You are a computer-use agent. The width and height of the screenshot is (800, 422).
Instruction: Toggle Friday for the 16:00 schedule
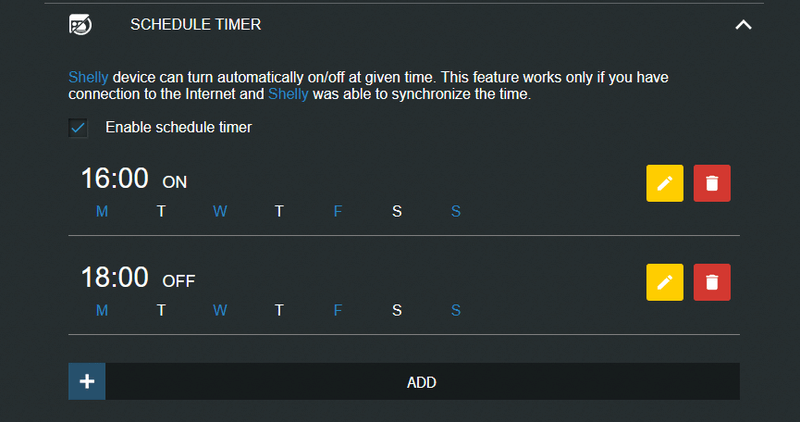pos(338,211)
